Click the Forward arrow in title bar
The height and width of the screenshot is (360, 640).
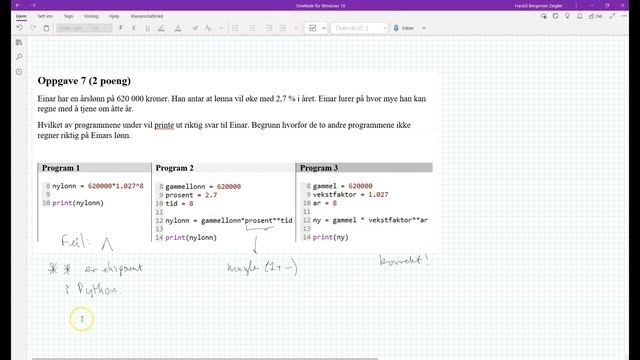click(x=33, y=5)
